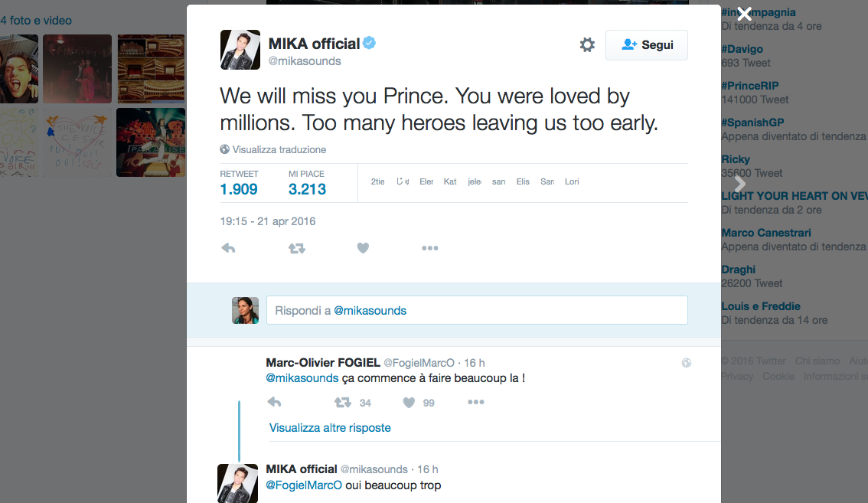Open MIKA official profile avatar
The image size is (868, 503).
click(240, 50)
